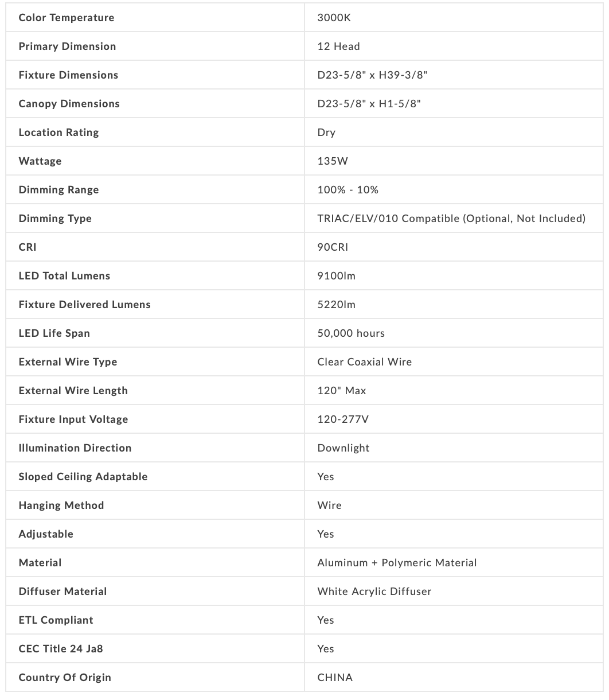Click the White Acrylic Diffuser value

(x=374, y=592)
